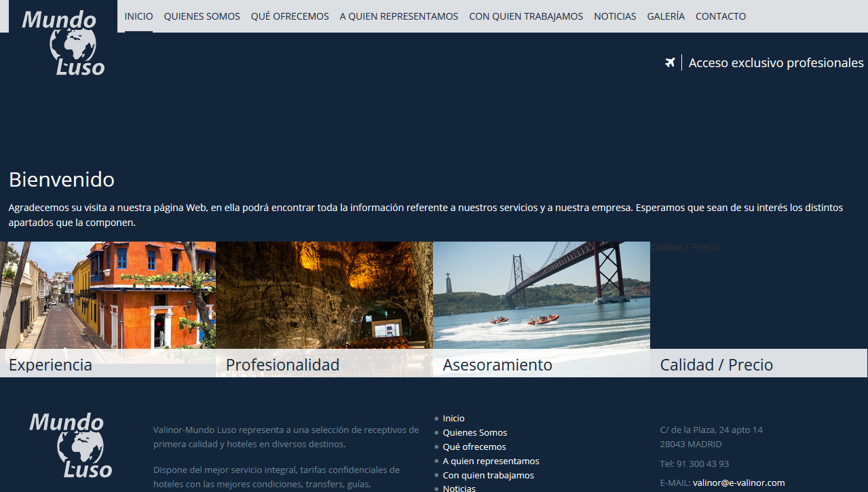Open footer A quien representamos link

pos(491,461)
